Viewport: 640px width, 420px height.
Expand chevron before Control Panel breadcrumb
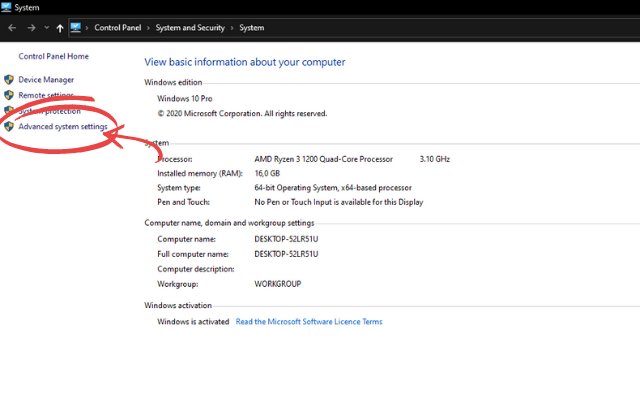tap(87, 28)
